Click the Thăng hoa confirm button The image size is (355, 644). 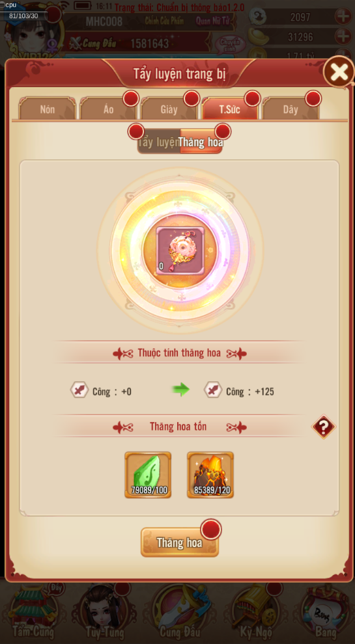pos(180,543)
